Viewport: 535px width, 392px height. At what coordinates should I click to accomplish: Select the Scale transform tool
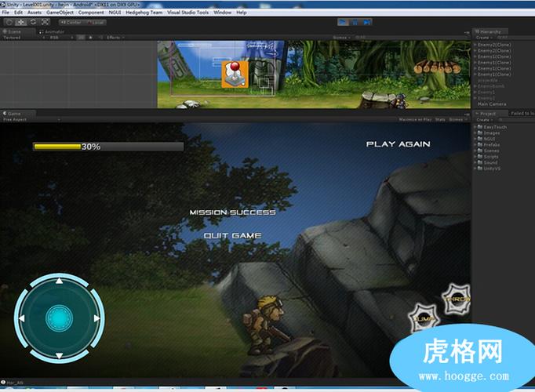45,22
